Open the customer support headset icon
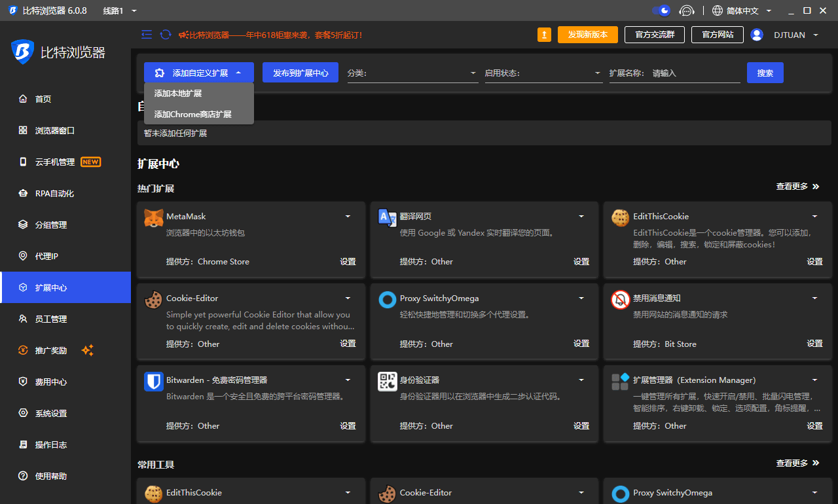 [686, 10]
